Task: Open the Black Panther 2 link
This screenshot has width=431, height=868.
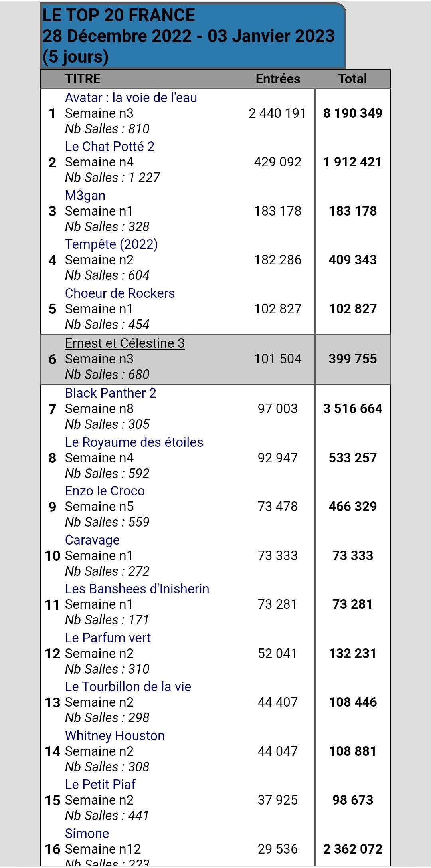Action: pyautogui.click(x=111, y=393)
